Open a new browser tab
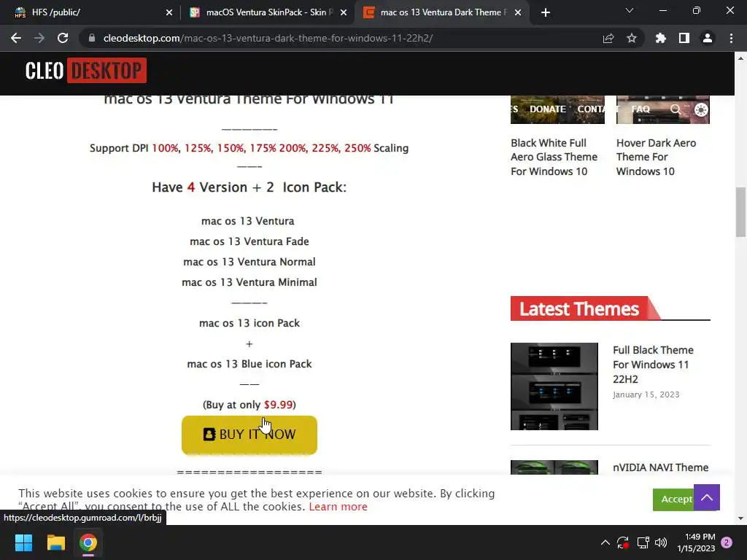The height and width of the screenshot is (560, 747). tap(546, 12)
